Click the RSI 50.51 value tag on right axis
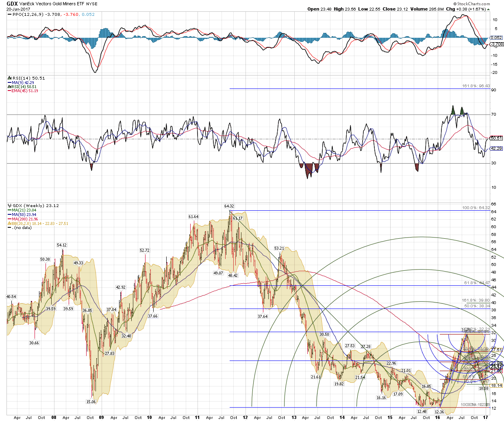This screenshot has width=504, height=421. coord(496,138)
